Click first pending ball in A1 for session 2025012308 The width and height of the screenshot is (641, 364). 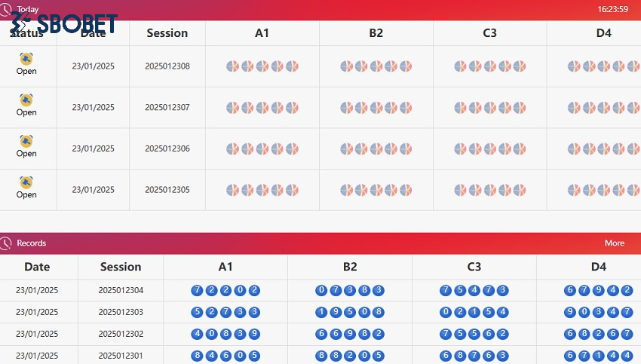pos(232,66)
